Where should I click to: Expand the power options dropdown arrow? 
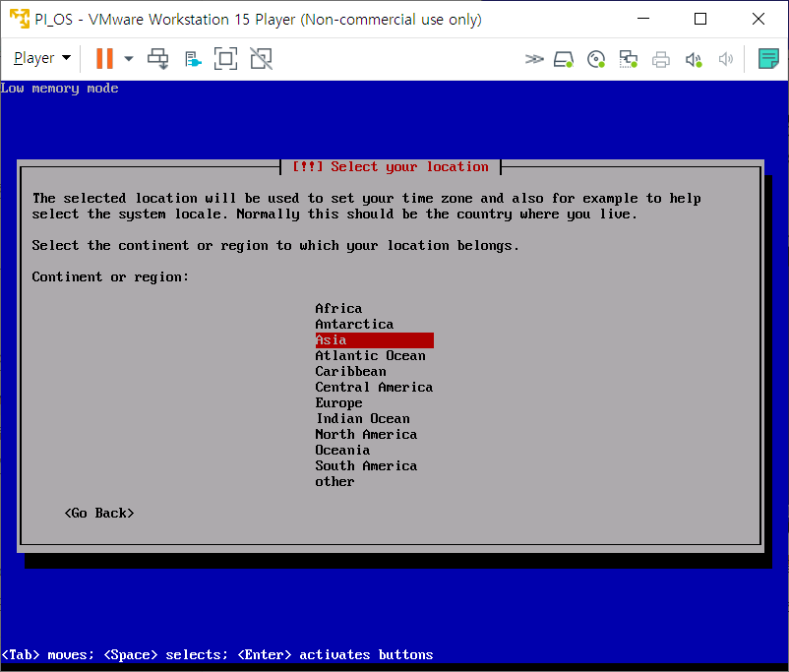pyautogui.click(x=129, y=59)
